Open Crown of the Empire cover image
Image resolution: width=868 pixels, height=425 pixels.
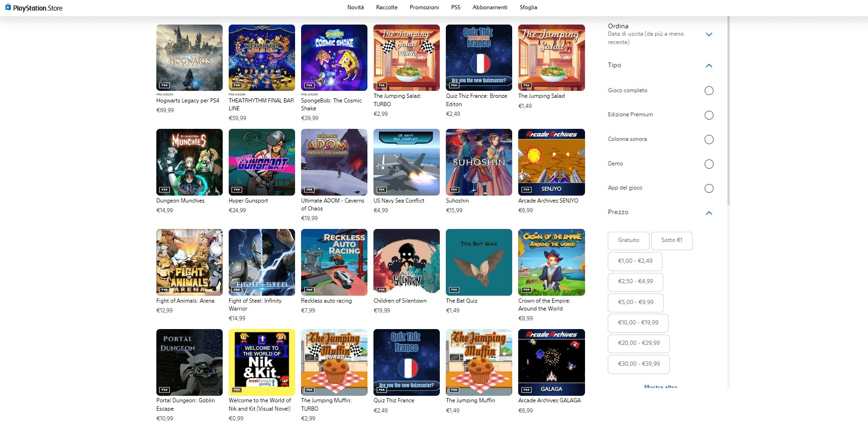pos(552,262)
